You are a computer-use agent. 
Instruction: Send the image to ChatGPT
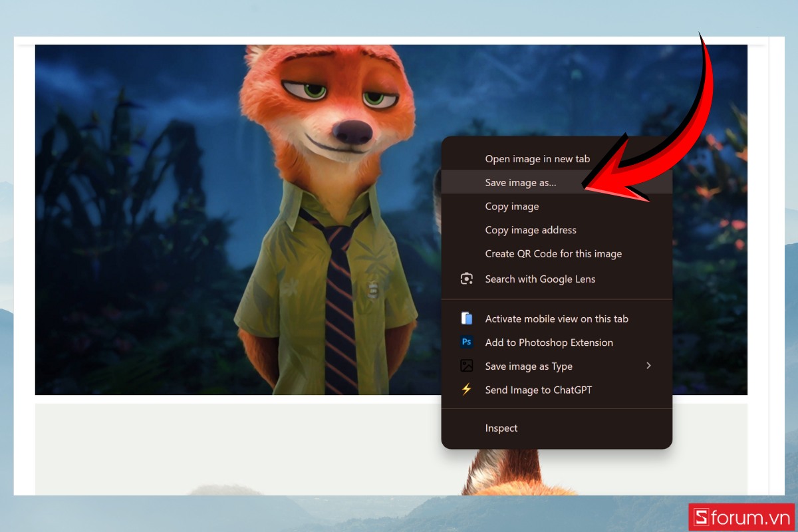click(x=539, y=390)
